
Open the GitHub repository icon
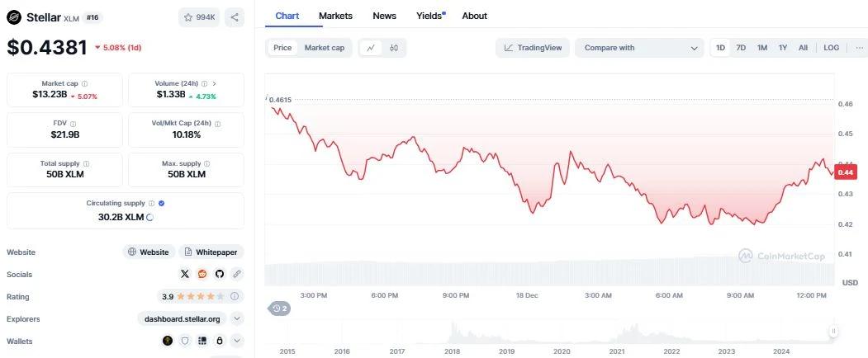[x=219, y=274]
